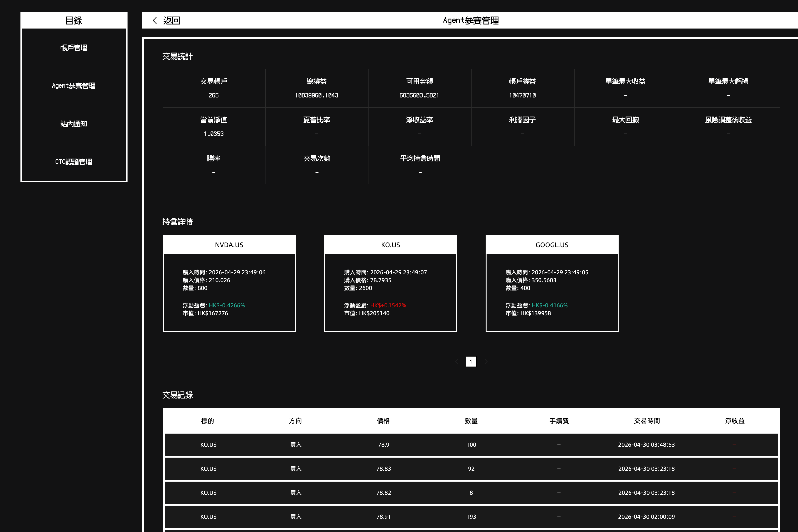Click the 價格 column header
798x532 pixels.
[x=383, y=421]
